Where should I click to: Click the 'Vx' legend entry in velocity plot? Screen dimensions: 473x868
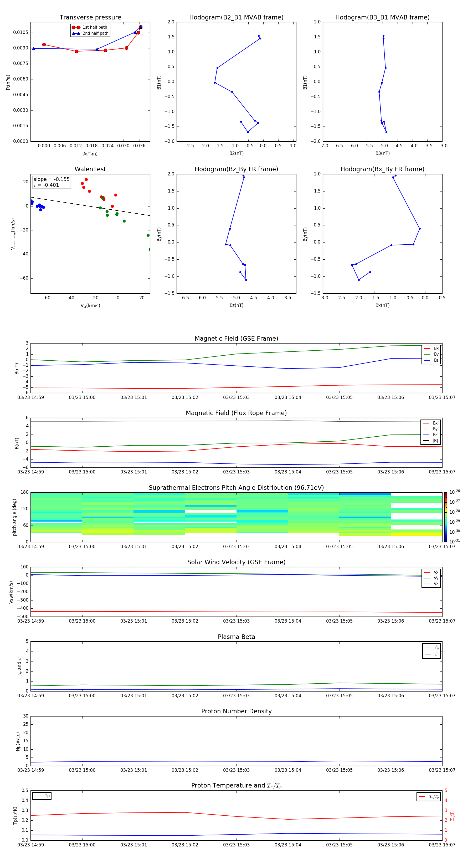(x=431, y=572)
